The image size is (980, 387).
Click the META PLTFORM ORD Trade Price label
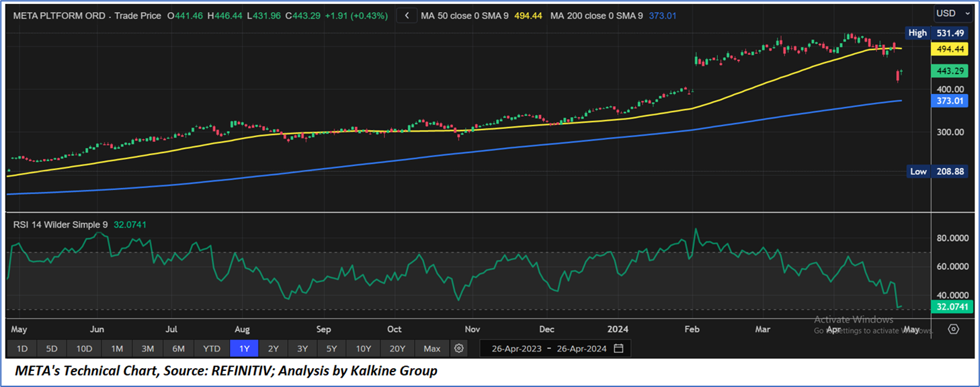87,15
